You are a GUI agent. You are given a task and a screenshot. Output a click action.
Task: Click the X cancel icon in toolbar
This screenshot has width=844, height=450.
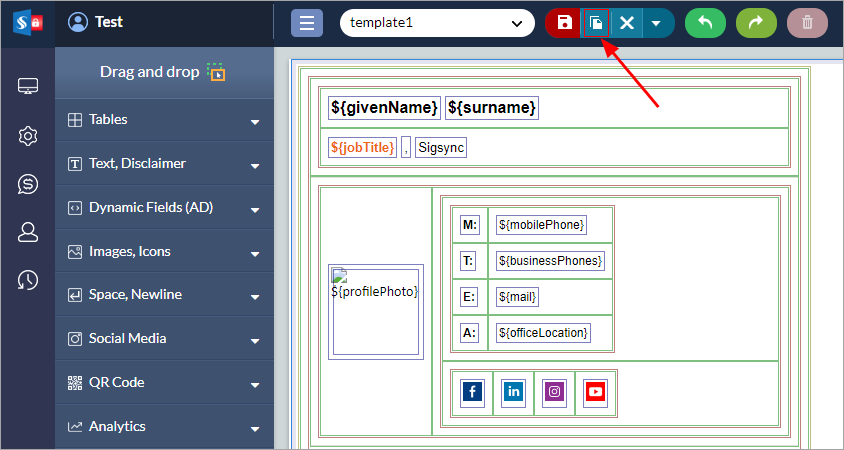point(627,23)
